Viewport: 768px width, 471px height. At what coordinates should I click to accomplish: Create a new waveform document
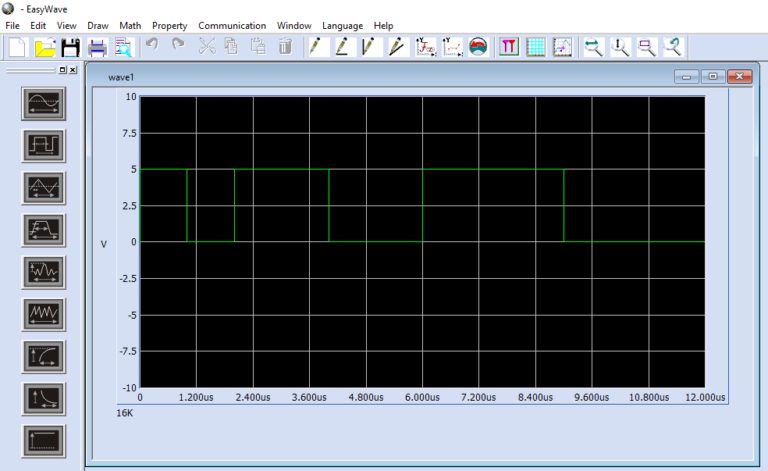pyautogui.click(x=18, y=47)
